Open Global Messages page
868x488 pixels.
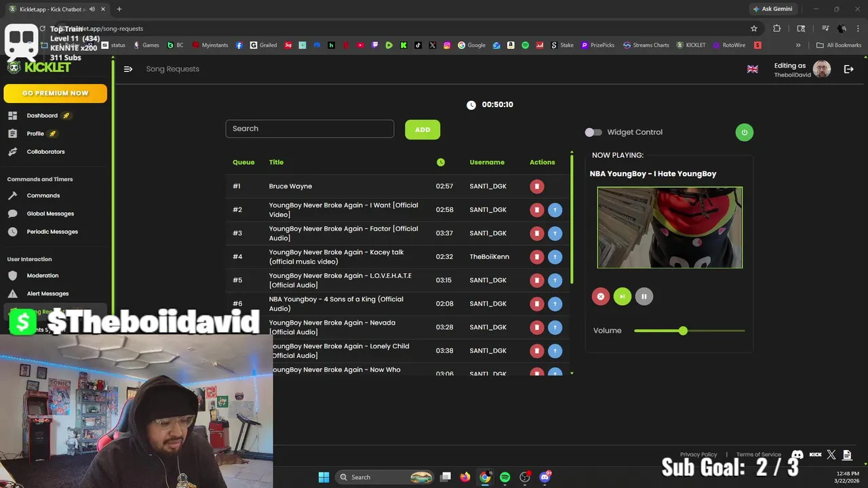(x=50, y=213)
